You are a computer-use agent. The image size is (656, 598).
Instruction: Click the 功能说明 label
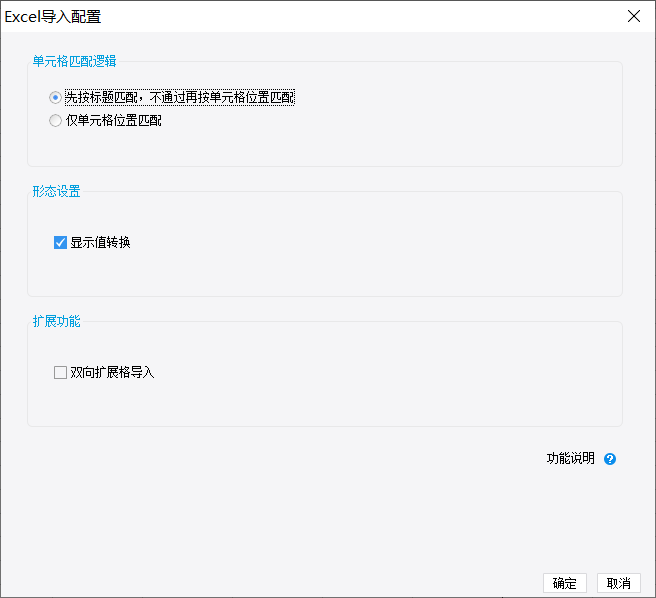click(x=570, y=458)
